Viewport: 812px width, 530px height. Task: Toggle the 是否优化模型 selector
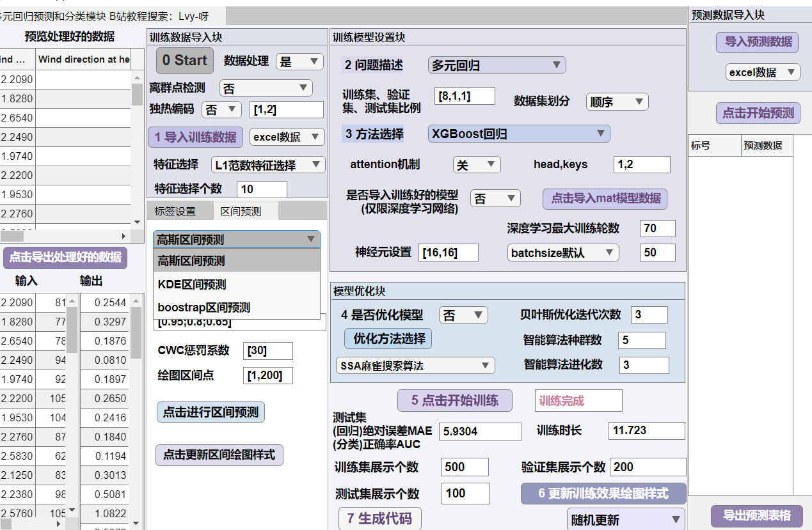click(x=463, y=315)
